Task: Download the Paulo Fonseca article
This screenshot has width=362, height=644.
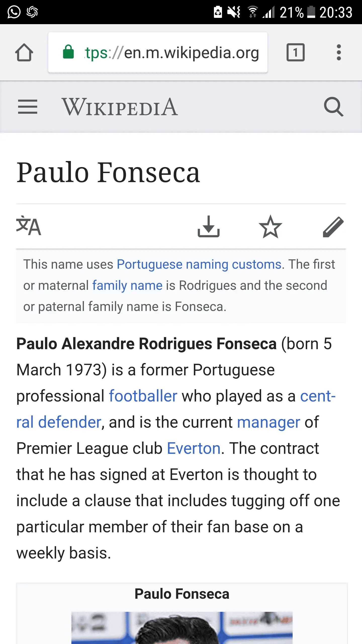Action: pos(208,226)
